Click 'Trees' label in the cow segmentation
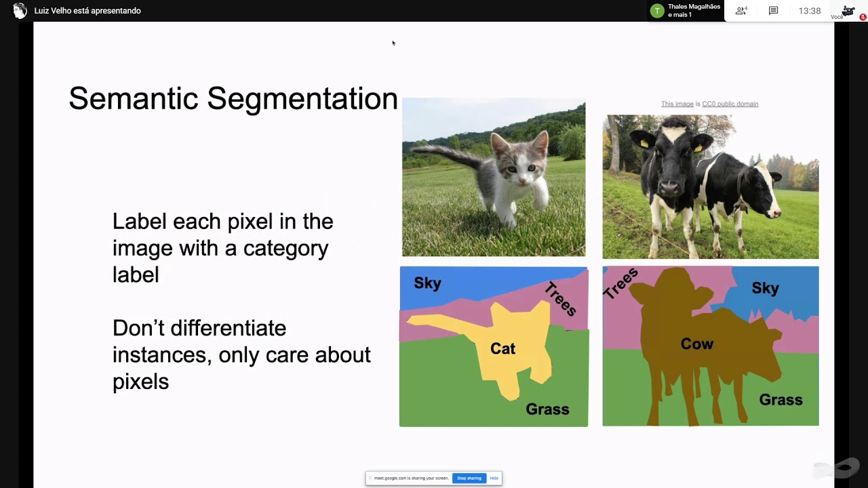868x488 pixels. click(x=620, y=284)
